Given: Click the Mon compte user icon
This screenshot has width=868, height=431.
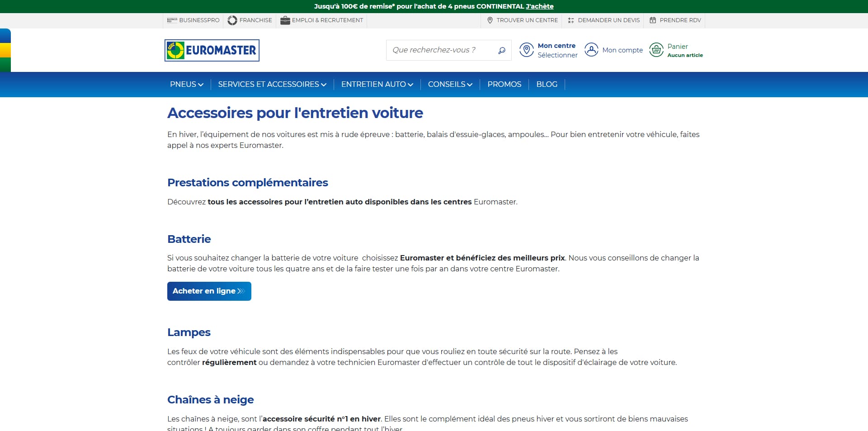Looking at the screenshot, I should pos(591,50).
